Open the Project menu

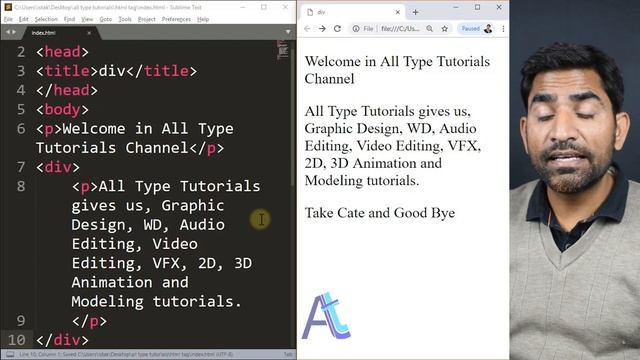pyautogui.click(x=147, y=19)
